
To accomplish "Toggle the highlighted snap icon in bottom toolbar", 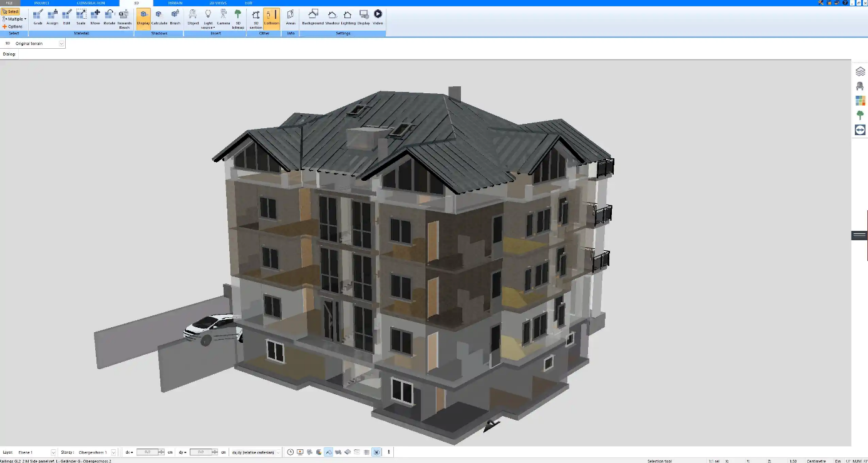I will click(328, 452).
